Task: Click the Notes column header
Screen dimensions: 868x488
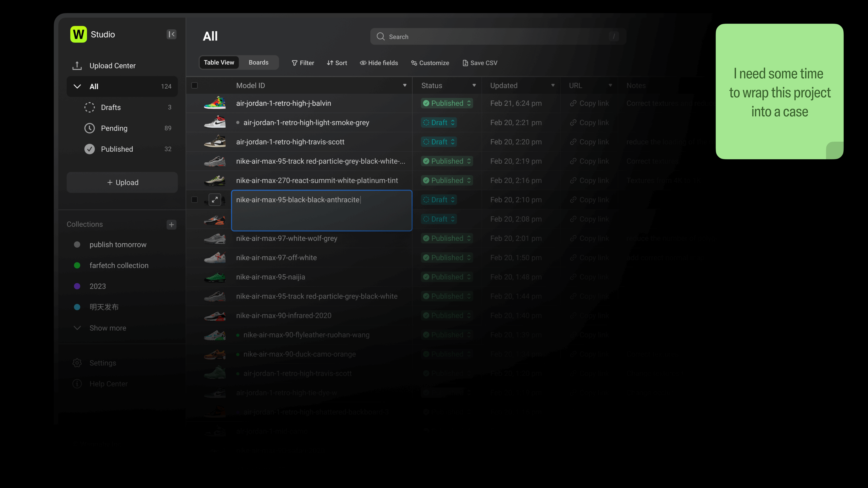Action: pyautogui.click(x=636, y=86)
